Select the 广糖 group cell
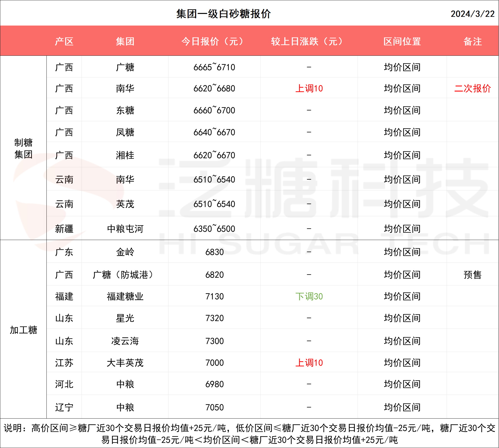The width and height of the screenshot is (499, 448). (125, 67)
